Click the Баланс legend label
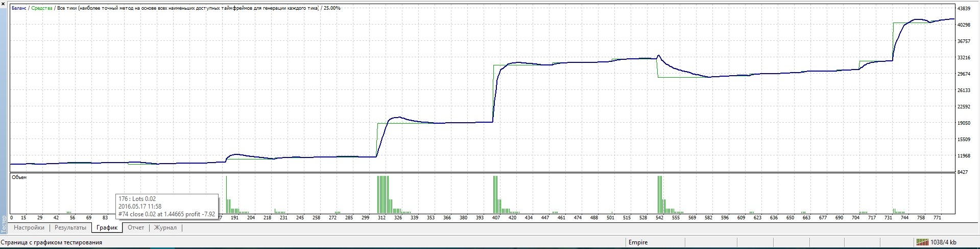This screenshot has height=249, width=980. coord(19,8)
